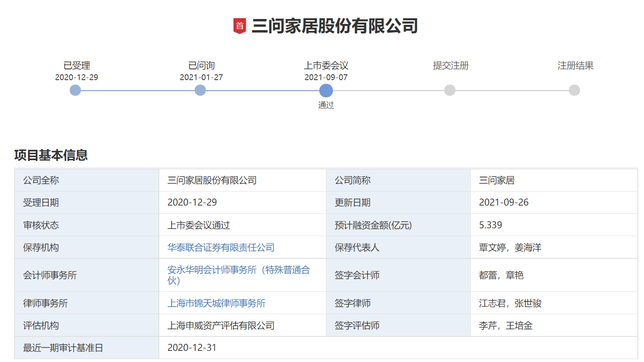Click the 2020-12-29 date under 已受理
644x362 pixels.
[x=77, y=77]
